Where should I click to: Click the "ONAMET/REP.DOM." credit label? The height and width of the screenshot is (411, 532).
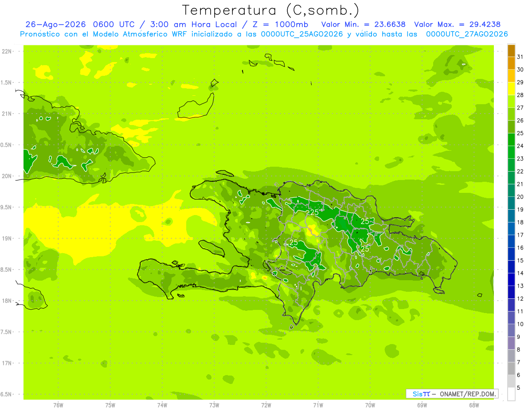[x=468, y=394]
